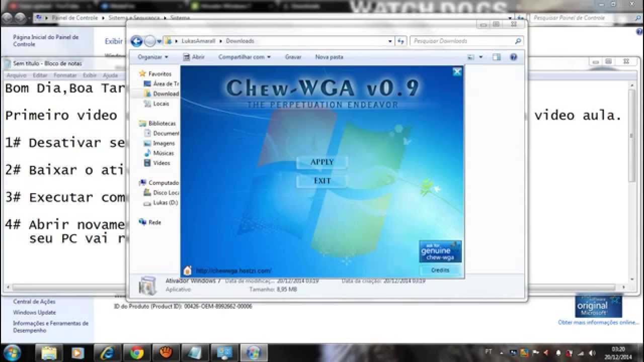Go forward in the Downloads Explorer window
The width and height of the screenshot is (644, 362).
point(149,41)
